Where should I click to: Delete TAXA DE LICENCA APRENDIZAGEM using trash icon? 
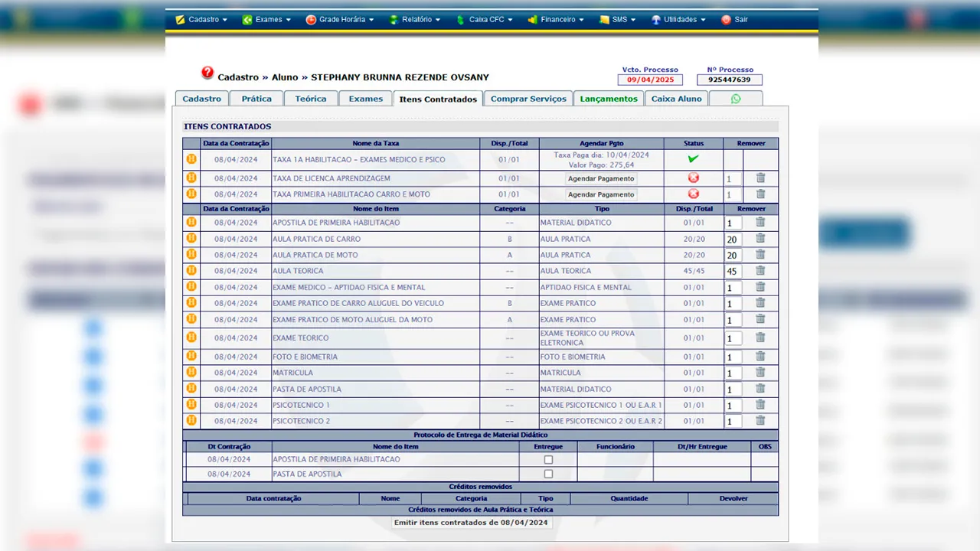[x=760, y=178]
